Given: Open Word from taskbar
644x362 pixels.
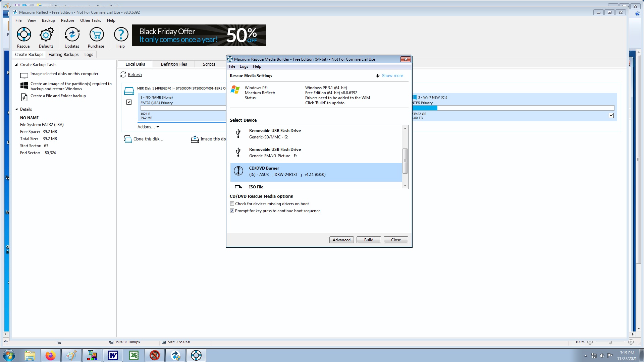Looking at the screenshot, I should pos(113,355).
